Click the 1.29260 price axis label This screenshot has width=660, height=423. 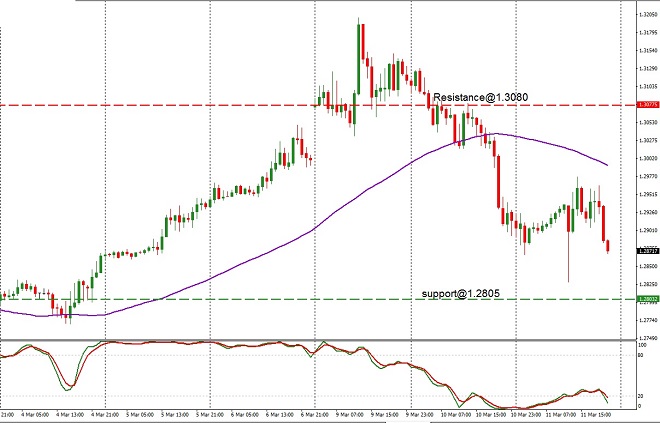click(648, 212)
